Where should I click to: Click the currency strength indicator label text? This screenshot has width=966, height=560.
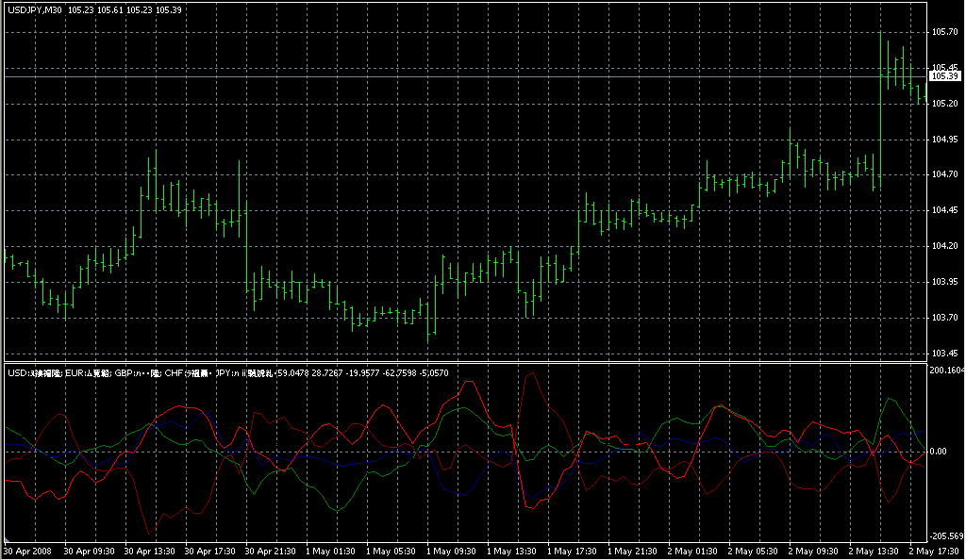226,373
